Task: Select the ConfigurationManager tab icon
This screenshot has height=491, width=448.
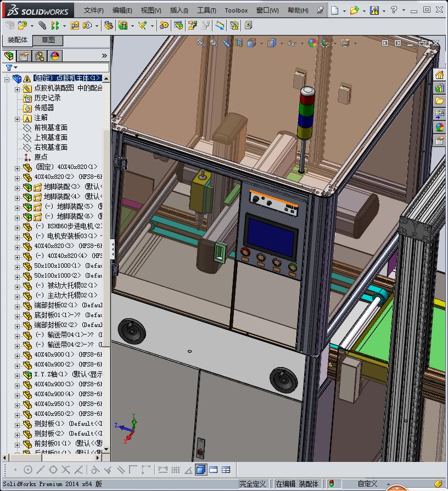Action: point(40,56)
